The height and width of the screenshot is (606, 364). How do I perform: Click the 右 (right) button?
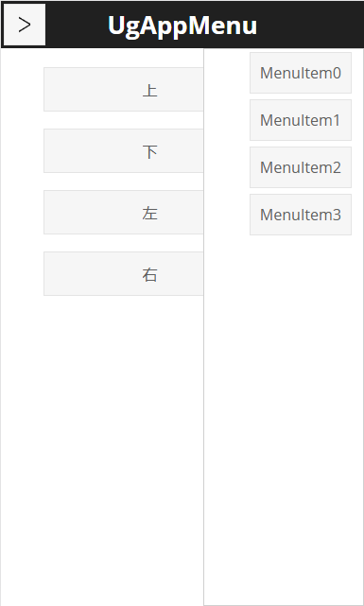pyautogui.click(x=124, y=273)
